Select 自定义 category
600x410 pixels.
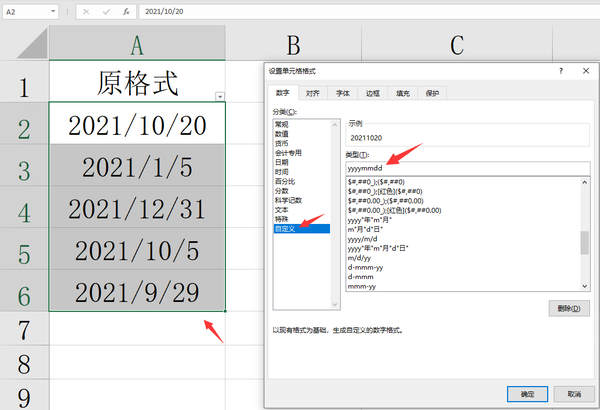click(x=302, y=229)
